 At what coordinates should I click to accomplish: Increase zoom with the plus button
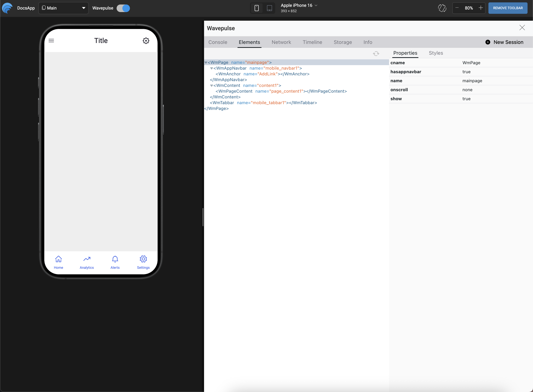pos(481,8)
